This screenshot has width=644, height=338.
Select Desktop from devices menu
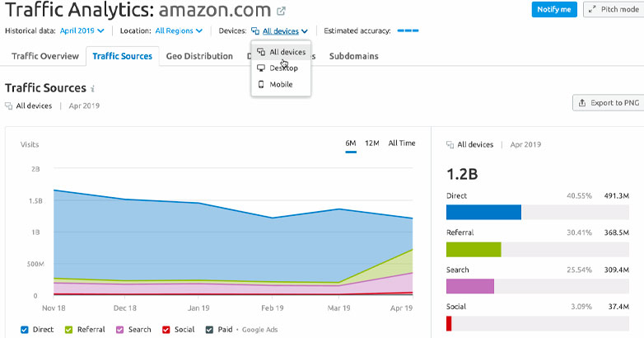tap(282, 68)
